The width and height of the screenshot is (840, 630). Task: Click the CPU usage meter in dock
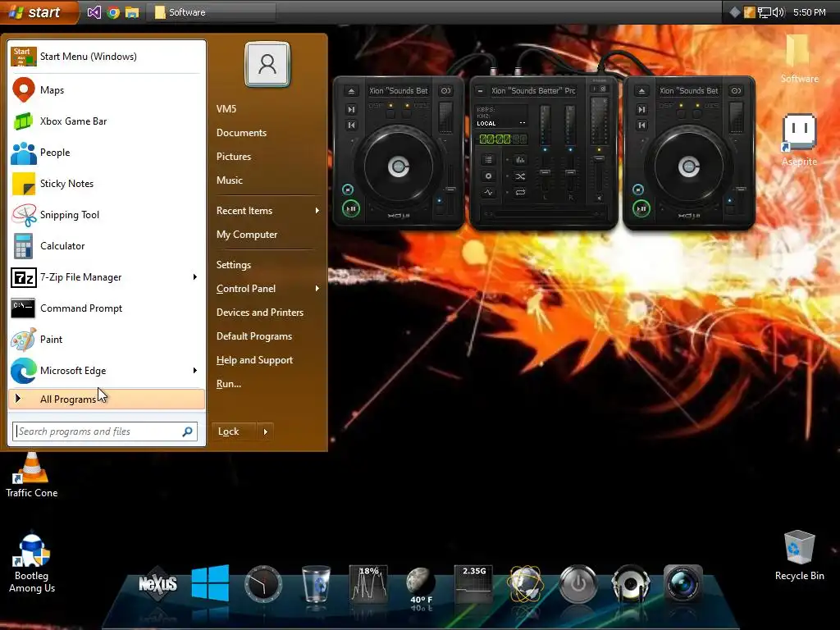click(x=368, y=583)
